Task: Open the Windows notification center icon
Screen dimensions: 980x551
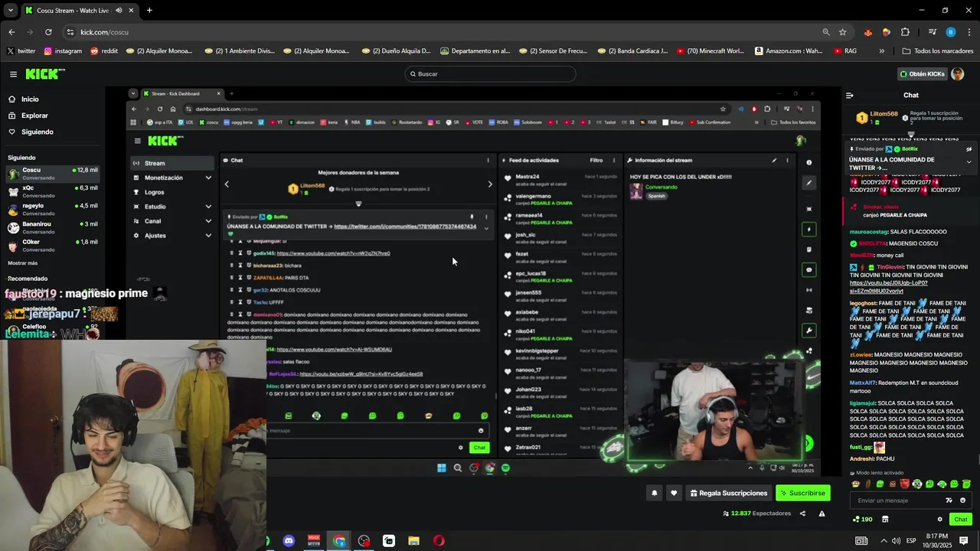Action: 964,541
